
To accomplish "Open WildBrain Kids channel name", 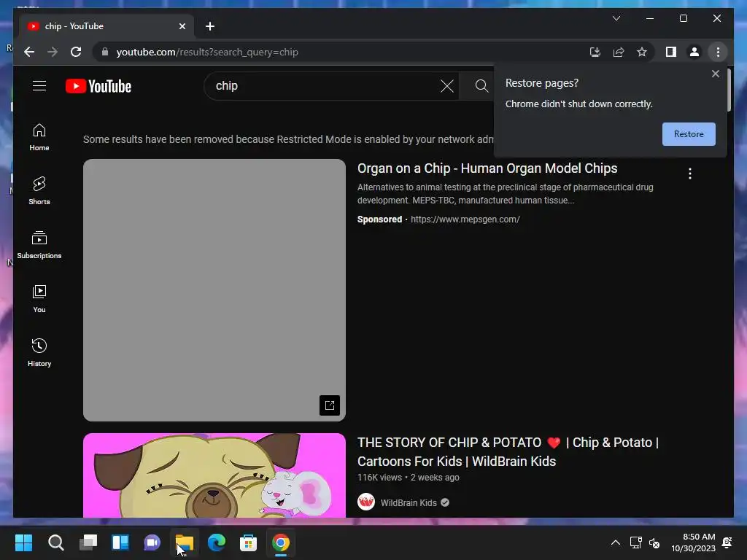I will pyautogui.click(x=409, y=503).
